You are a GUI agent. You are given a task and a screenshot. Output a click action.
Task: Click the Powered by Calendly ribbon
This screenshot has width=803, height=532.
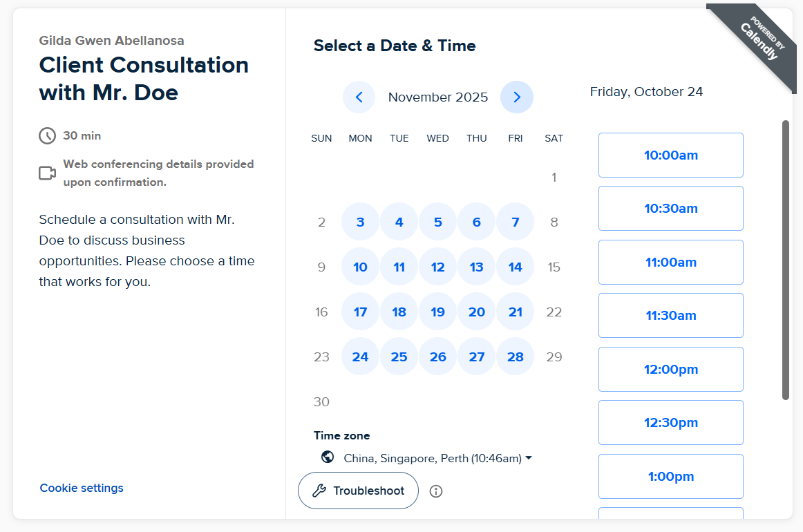click(x=757, y=43)
